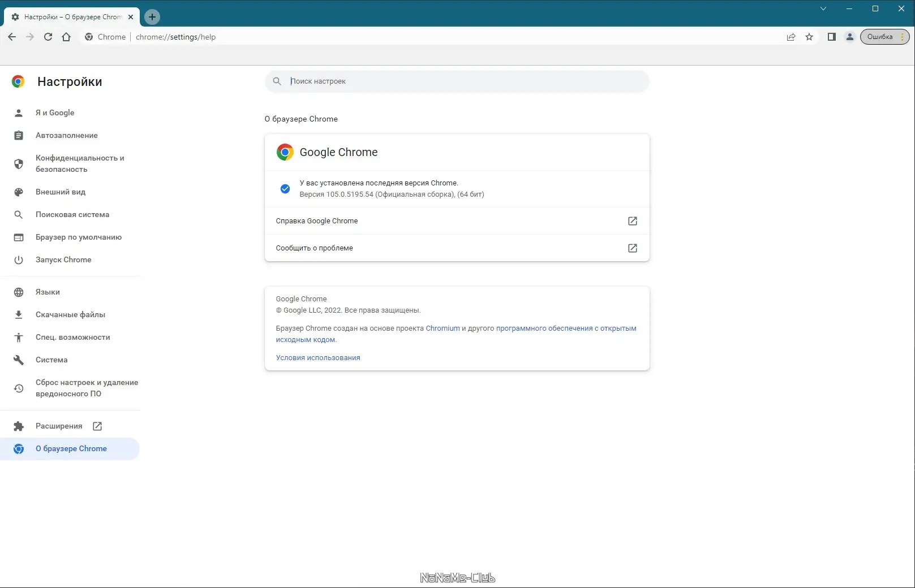This screenshot has height=588, width=915.
Task: Open Спец. возможности section
Action: (70, 337)
